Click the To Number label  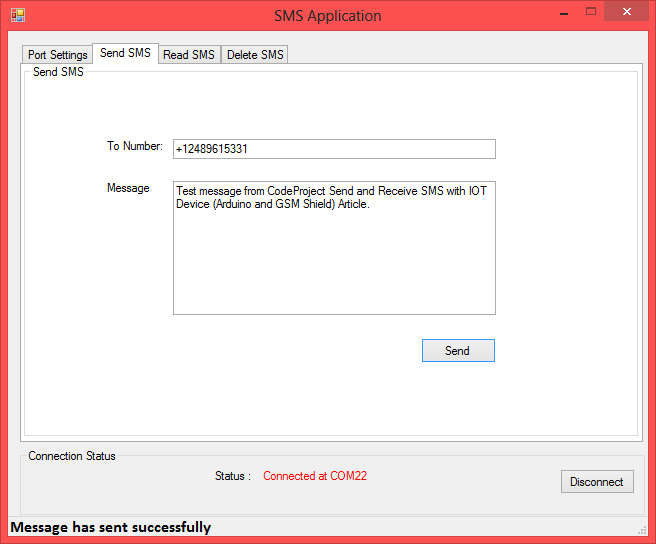[x=135, y=146]
